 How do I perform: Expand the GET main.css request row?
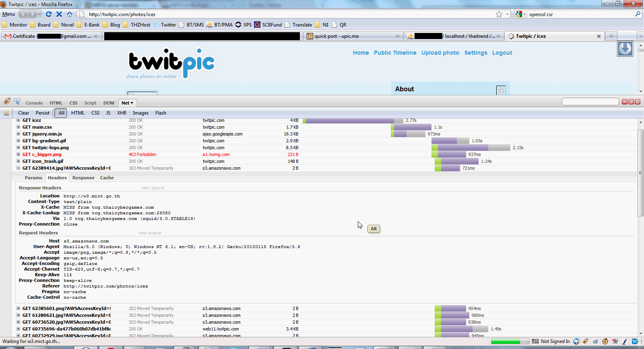(18, 127)
